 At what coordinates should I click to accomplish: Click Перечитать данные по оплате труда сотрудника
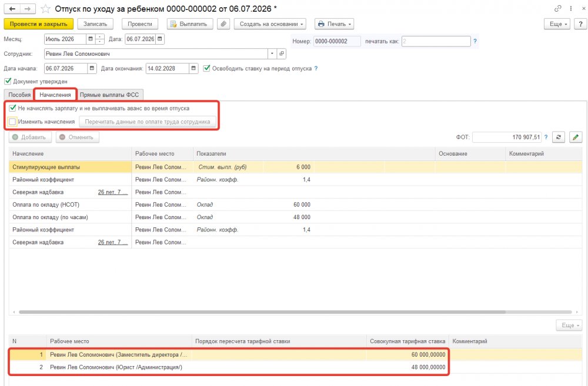point(148,122)
